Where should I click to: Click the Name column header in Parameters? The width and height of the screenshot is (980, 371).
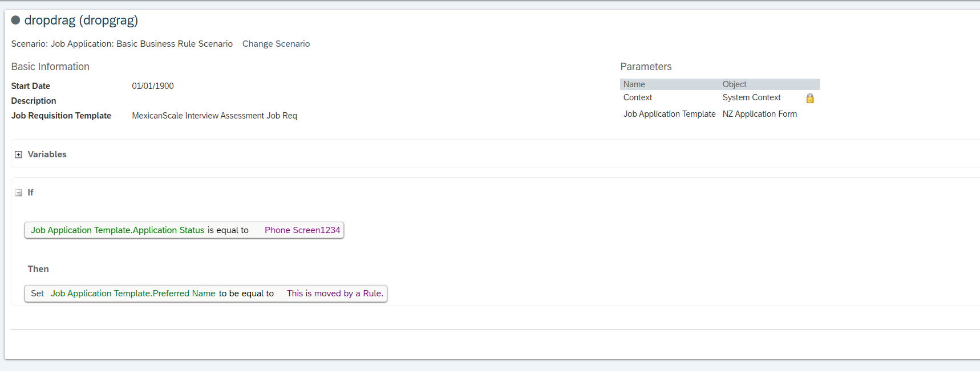634,84
